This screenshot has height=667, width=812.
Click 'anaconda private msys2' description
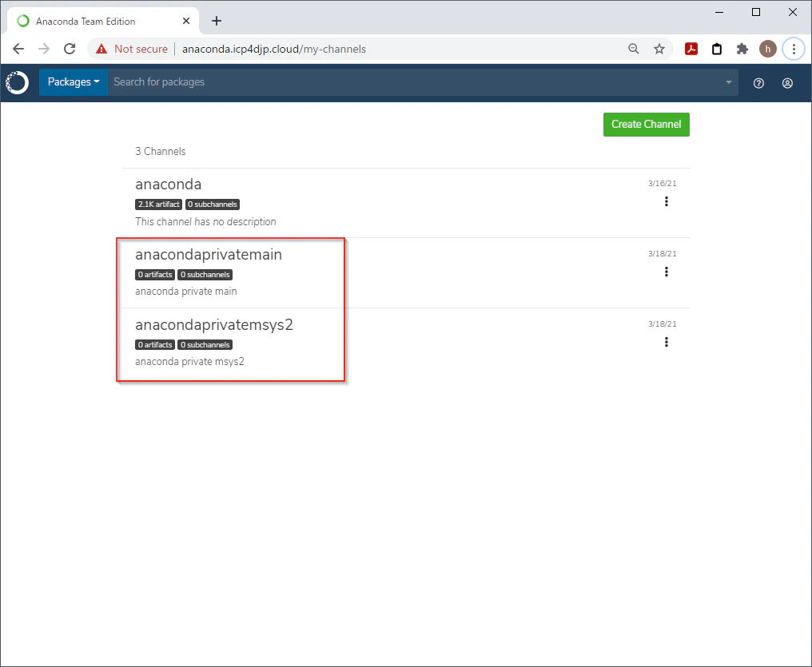pyautogui.click(x=189, y=362)
